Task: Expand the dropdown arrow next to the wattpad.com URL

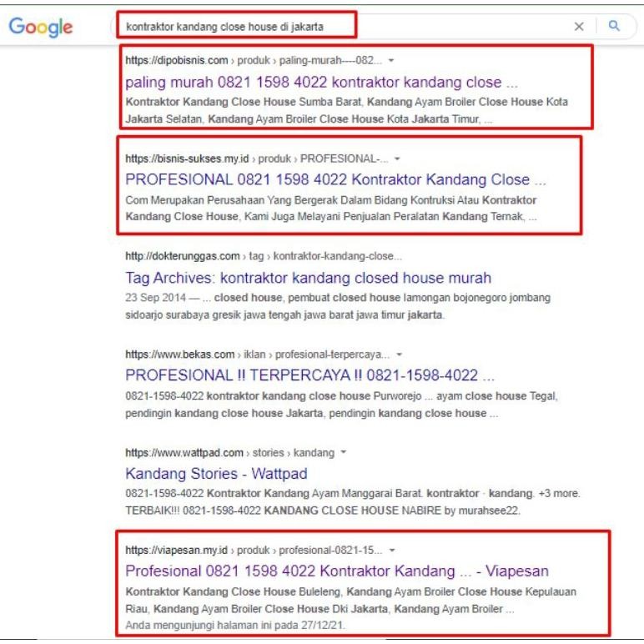Action: [x=344, y=452]
